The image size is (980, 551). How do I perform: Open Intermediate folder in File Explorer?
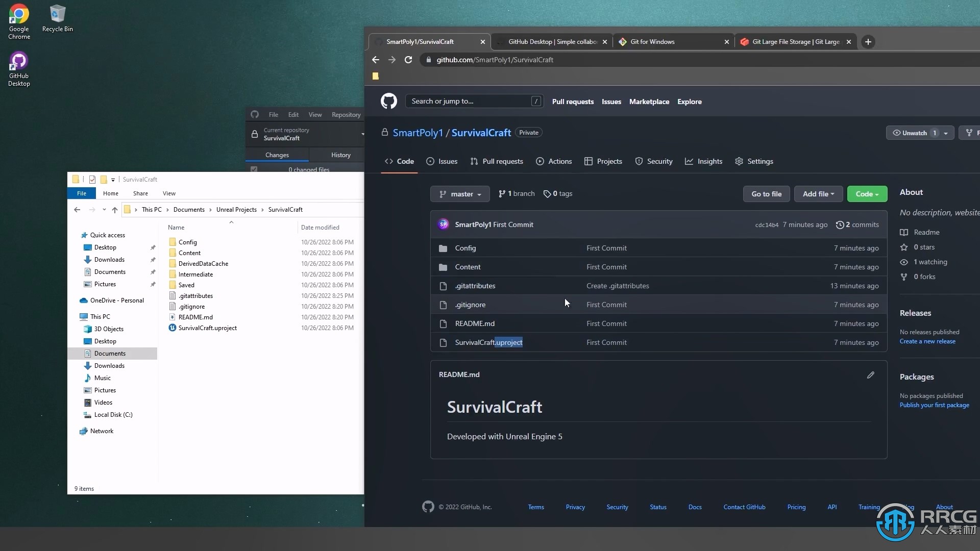(x=195, y=274)
